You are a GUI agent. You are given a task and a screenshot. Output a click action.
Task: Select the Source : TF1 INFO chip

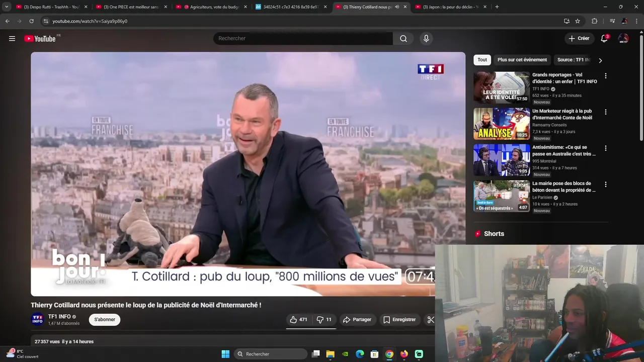tap(573, 60)
